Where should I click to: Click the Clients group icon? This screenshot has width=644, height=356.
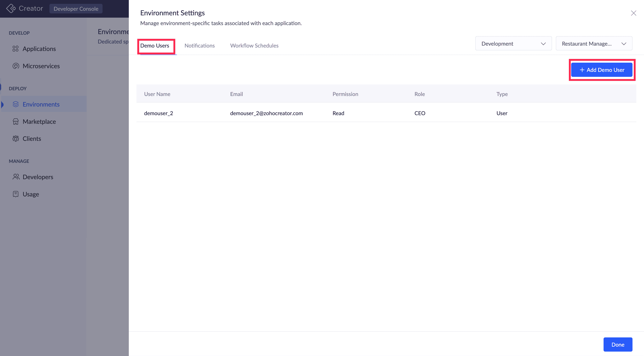pyautogui.click(x=16, y=139)
